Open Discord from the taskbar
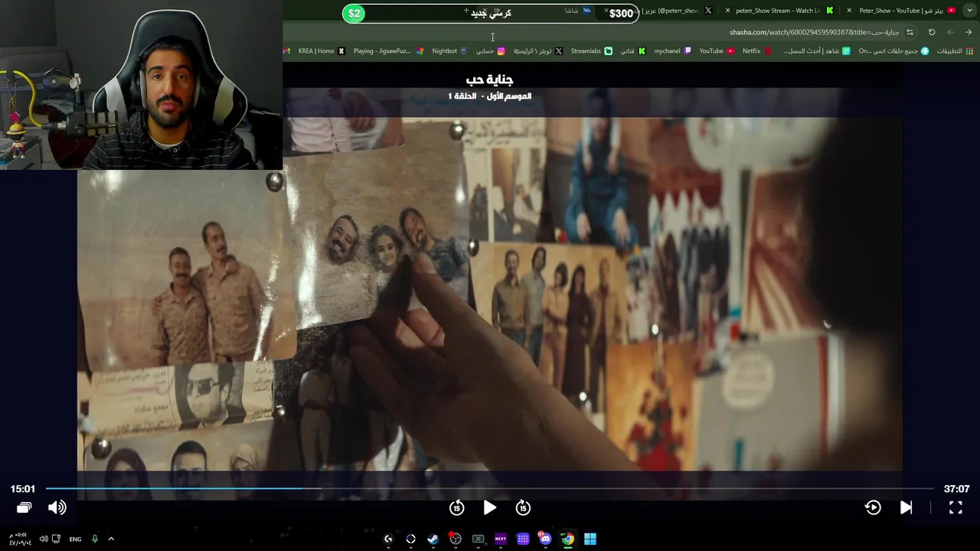Image resolution: width=980 pixels, height=551 pixels. coord(545,539)
